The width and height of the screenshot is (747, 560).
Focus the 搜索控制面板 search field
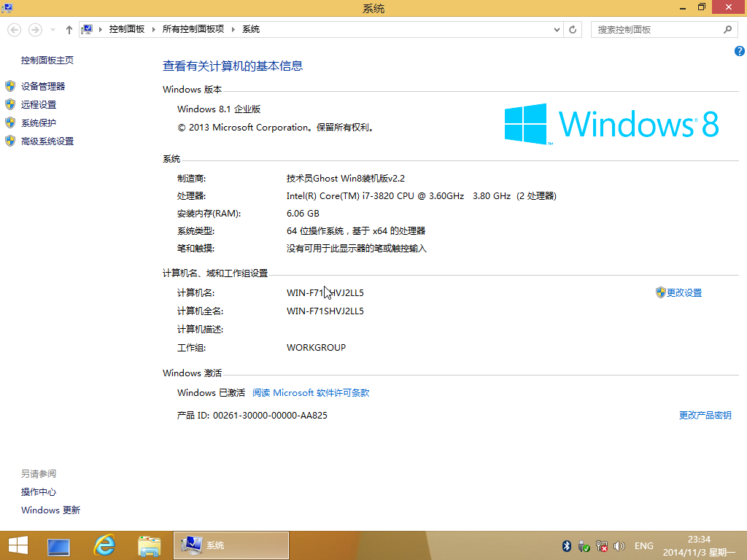(657, 30)
